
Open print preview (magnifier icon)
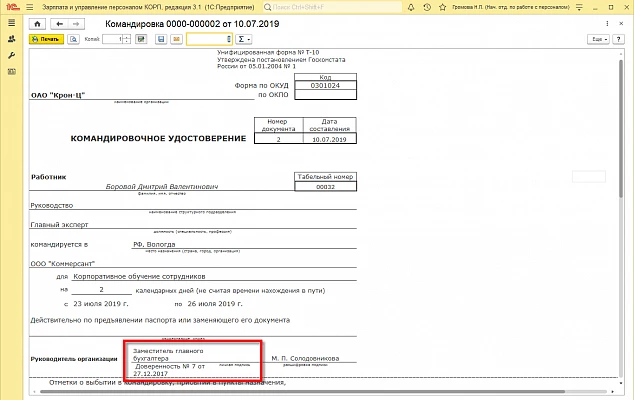(x=73, y=39)
